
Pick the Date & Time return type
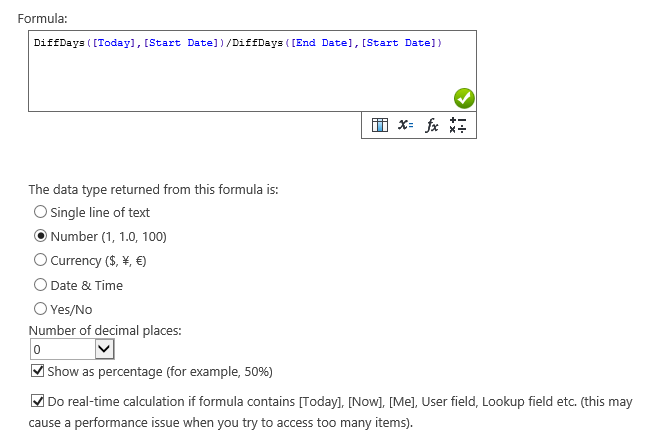(40, 285)
